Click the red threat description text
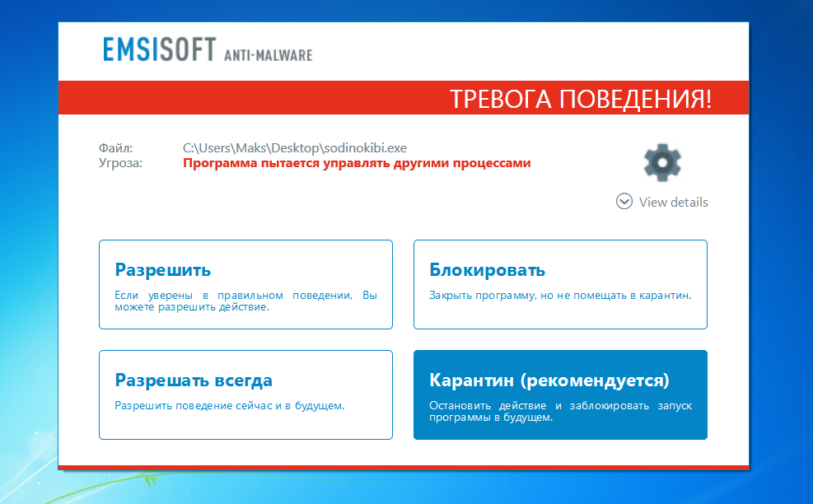 tap(357, 163)
